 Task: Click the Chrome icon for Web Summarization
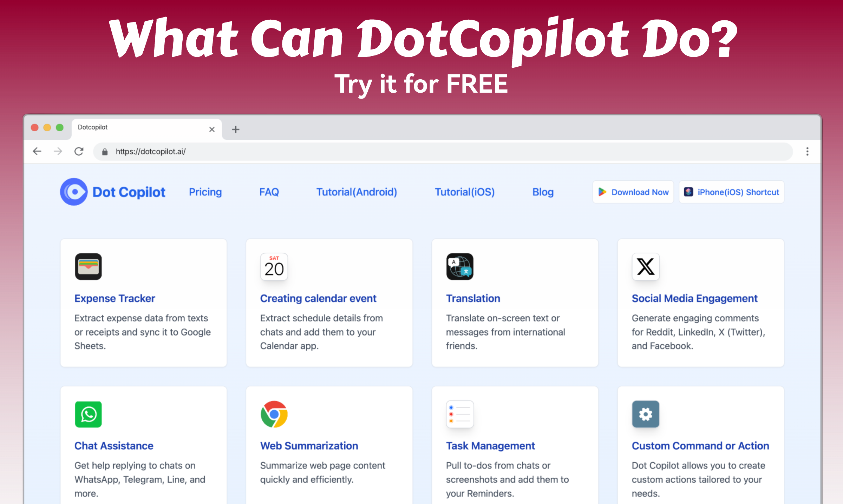tap(274, 414)
